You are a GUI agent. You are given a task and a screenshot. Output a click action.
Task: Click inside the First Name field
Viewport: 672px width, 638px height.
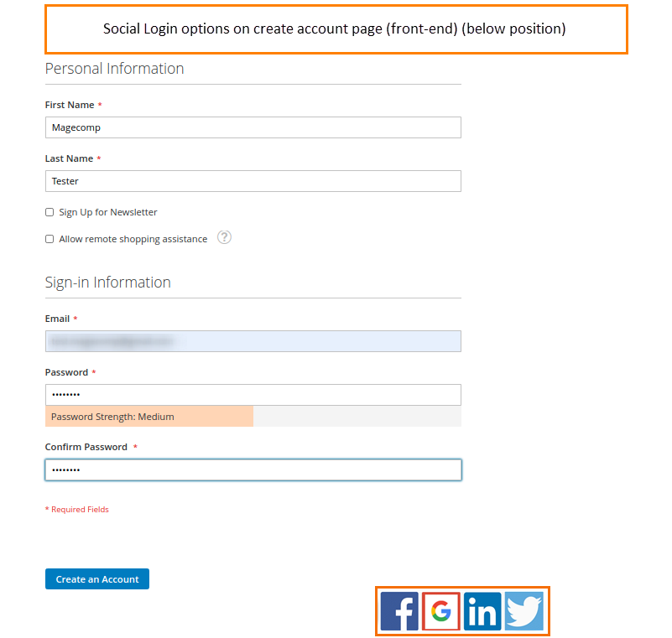click(252, 127)
